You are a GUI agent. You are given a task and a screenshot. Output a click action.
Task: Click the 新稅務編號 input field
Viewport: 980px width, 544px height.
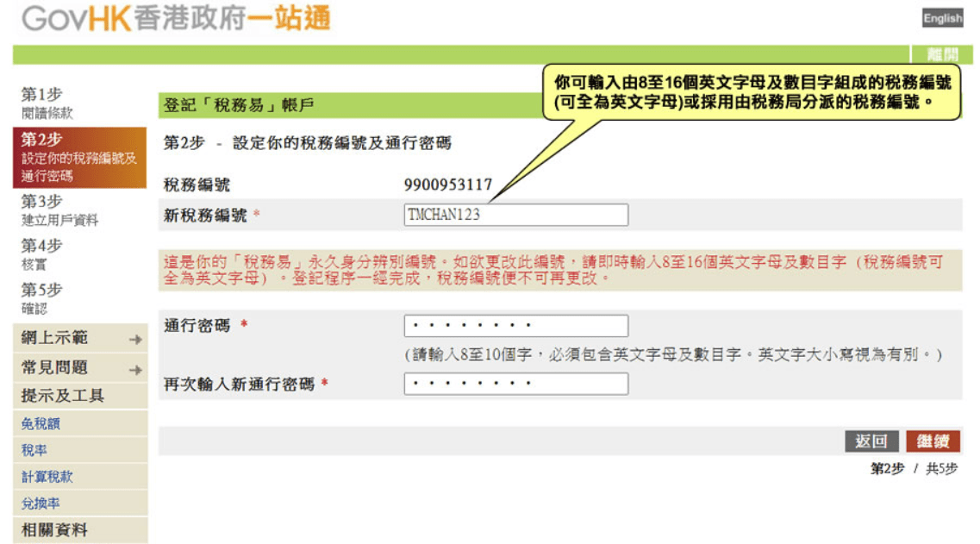click(x=515, y=215)
